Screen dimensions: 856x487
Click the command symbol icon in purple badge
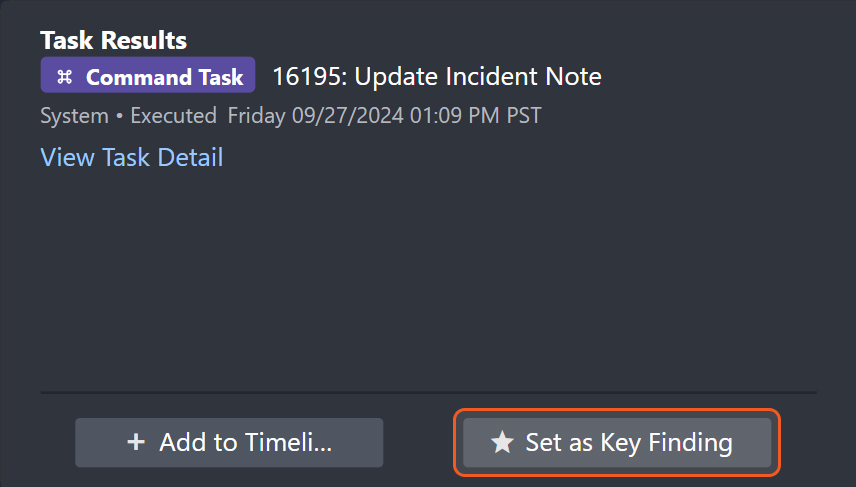tap(65, 77)
